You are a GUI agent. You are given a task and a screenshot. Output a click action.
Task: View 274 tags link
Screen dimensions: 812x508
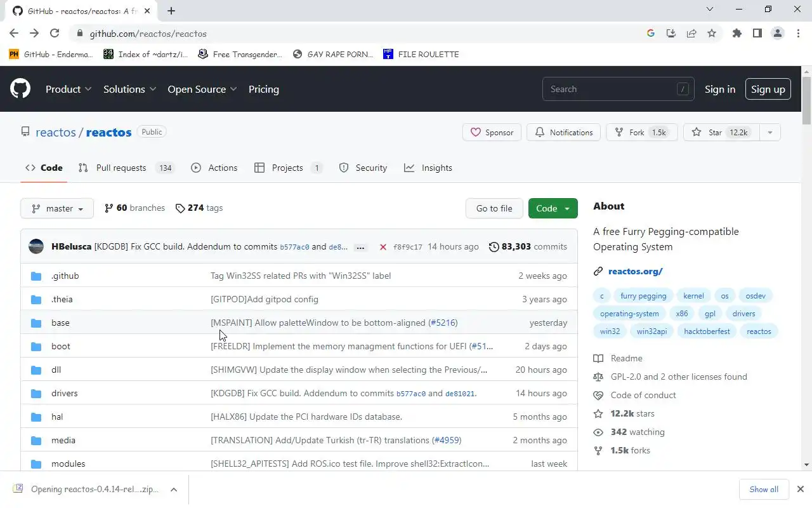[x=199, y=208]
